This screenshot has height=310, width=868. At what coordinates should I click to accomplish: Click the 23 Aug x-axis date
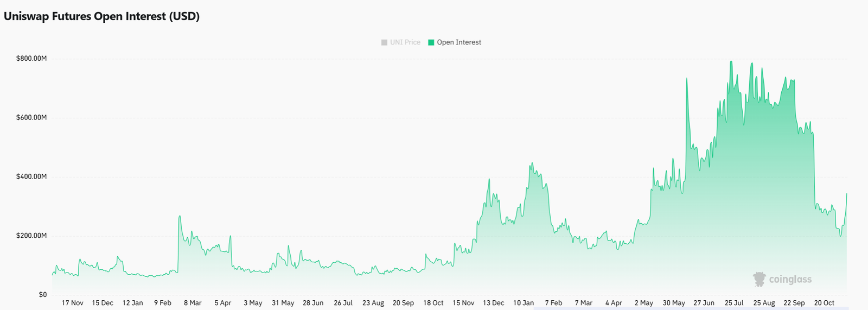pos(373,303)
